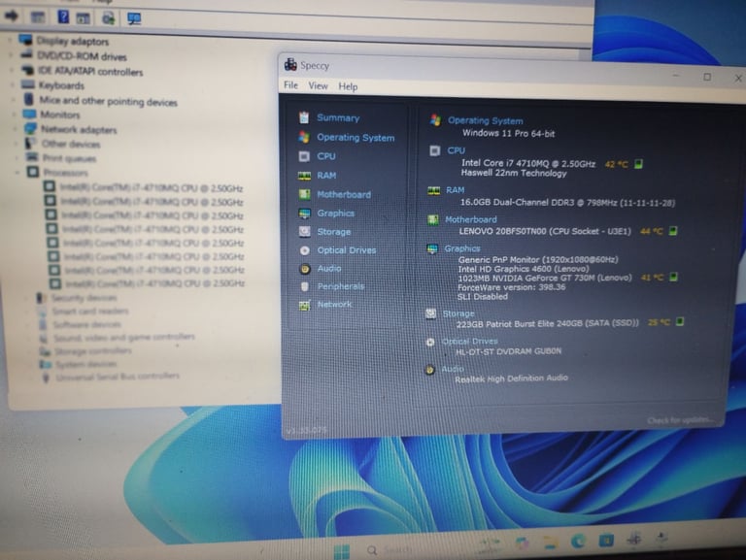
Task: Open Storage in the Speccy sidebar
Action: [x=333, y=232]
